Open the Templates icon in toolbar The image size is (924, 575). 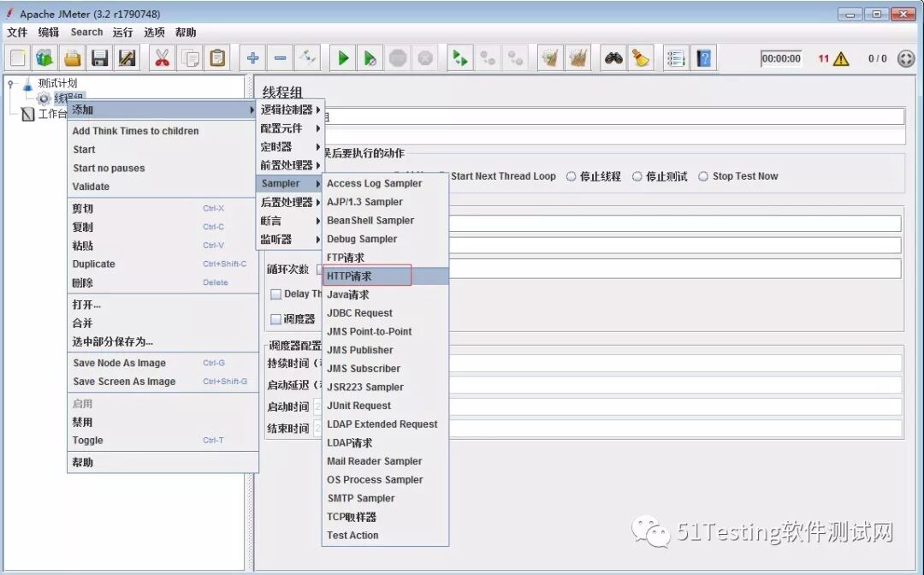click(x=44, y=57)
